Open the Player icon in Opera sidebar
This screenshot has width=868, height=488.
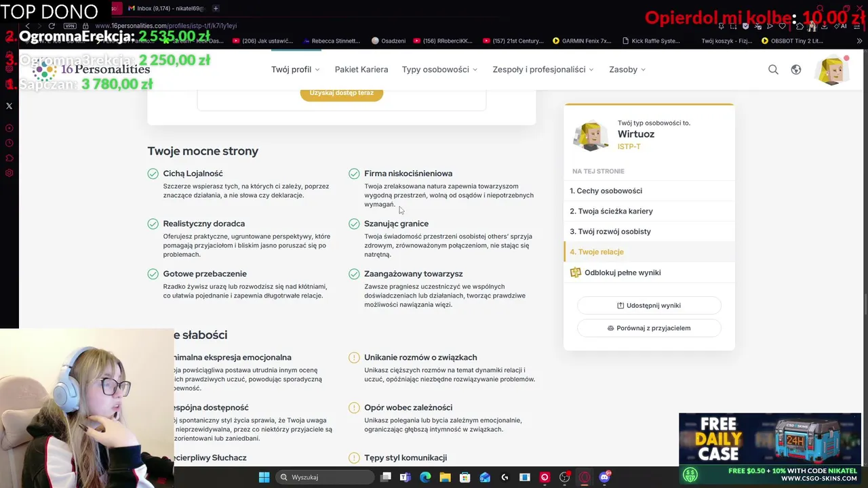[9, 128]
